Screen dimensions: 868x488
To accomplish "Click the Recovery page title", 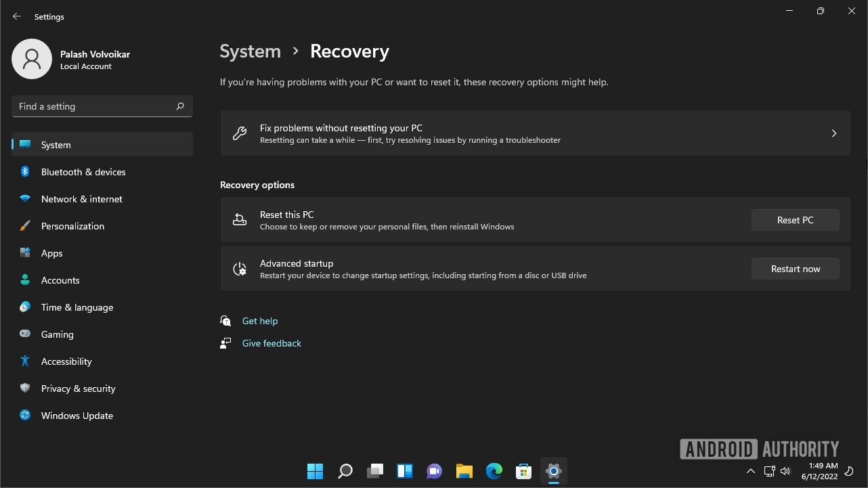I will click(x=349, y=51).
